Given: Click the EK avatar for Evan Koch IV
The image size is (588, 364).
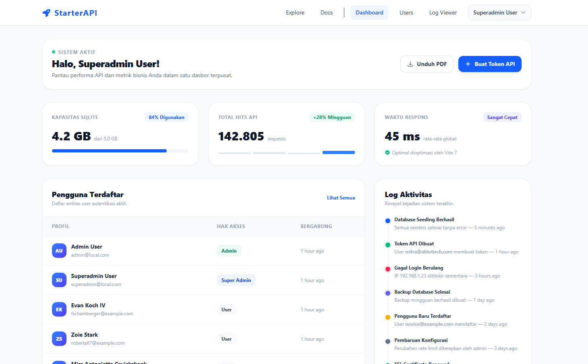Looking at the screenshot, I should (x=59, y=309).
